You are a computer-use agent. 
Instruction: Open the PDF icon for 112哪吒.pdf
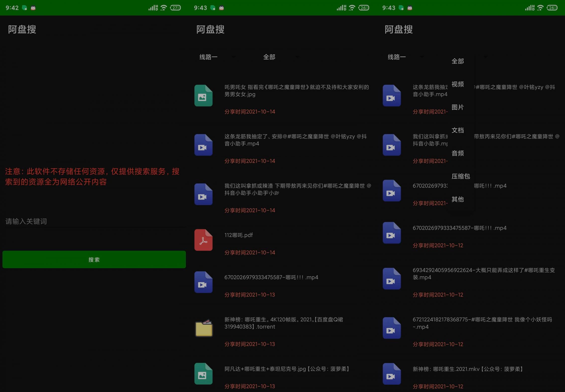pyautogui.click(x=203, y=240)
